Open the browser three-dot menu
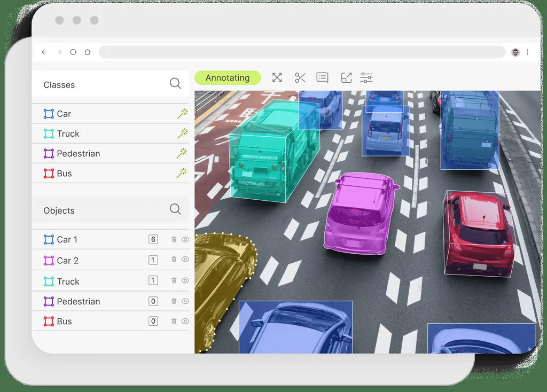 coord(527,52)
